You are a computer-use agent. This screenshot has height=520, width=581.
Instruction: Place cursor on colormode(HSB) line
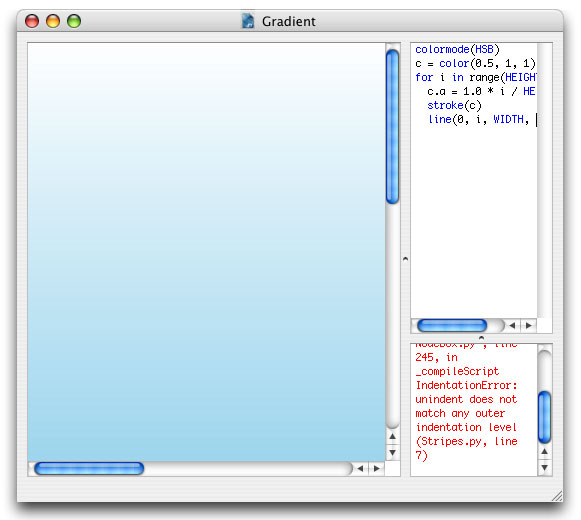(457, 50)
